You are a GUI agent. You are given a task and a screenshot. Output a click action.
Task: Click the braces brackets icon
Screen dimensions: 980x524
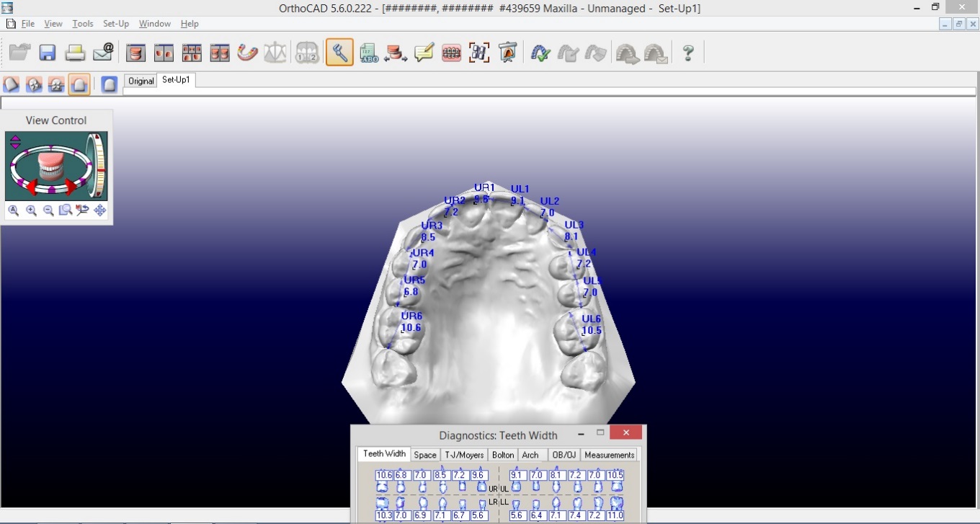click(451, 53)
